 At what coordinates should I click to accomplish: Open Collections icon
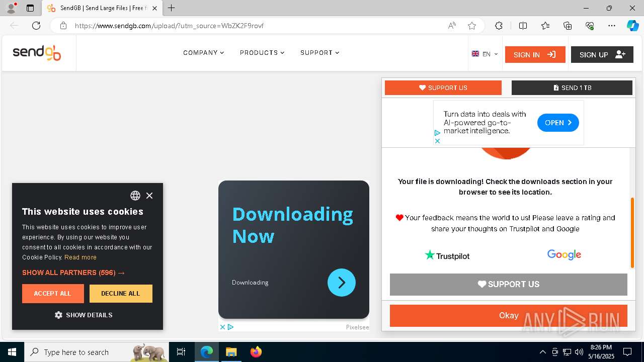pyautogui.click(x=568, y=26)
